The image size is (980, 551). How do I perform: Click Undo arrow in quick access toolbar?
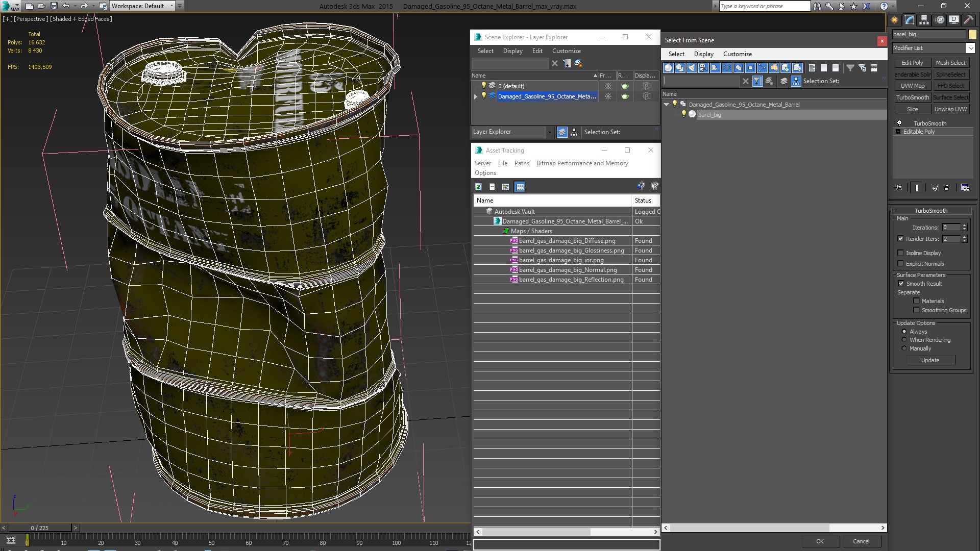coord(66,6)
